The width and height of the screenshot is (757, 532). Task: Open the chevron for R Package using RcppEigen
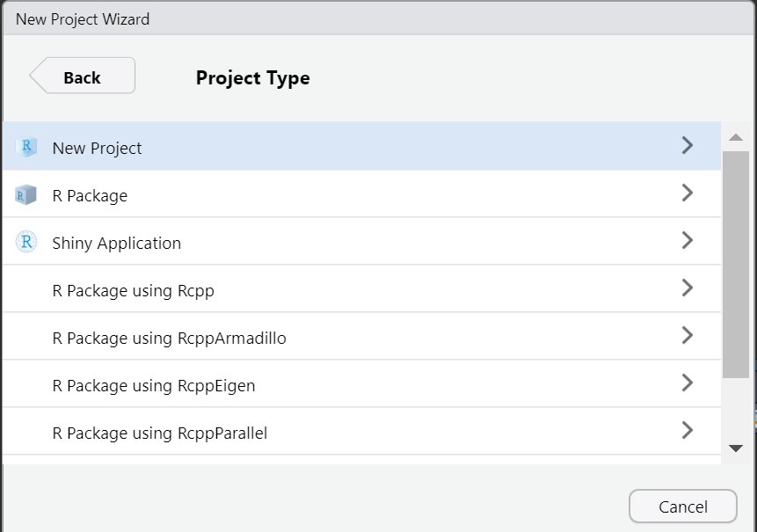tap(688, 383)
